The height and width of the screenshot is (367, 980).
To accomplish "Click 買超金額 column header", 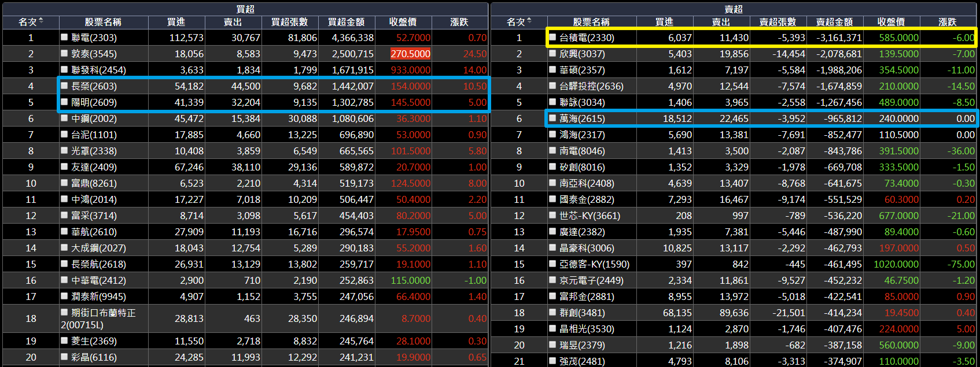I will click(x=346, y=21).
